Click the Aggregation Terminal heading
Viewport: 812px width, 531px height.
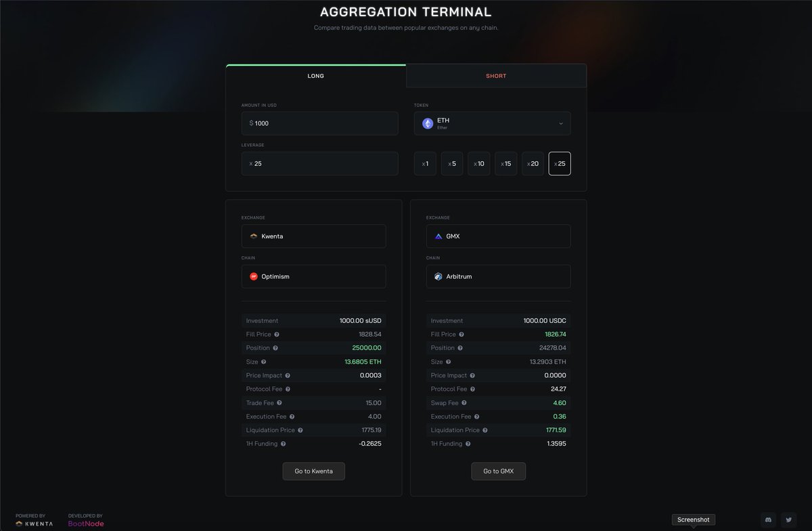pos(406,12)
